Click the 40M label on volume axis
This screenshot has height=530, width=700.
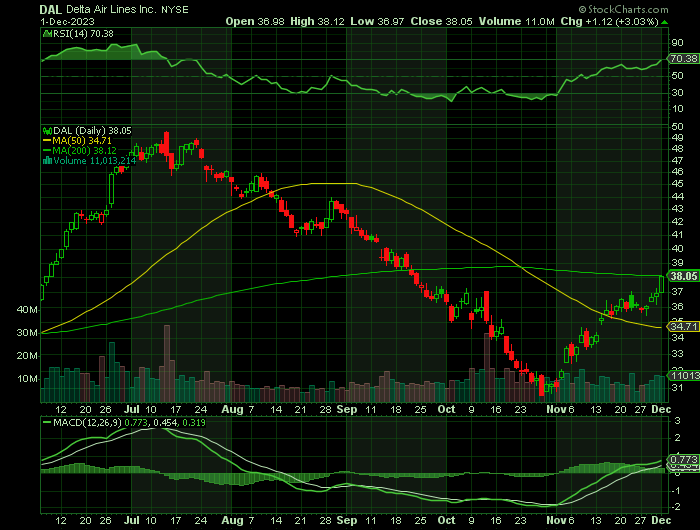point(27,309)
